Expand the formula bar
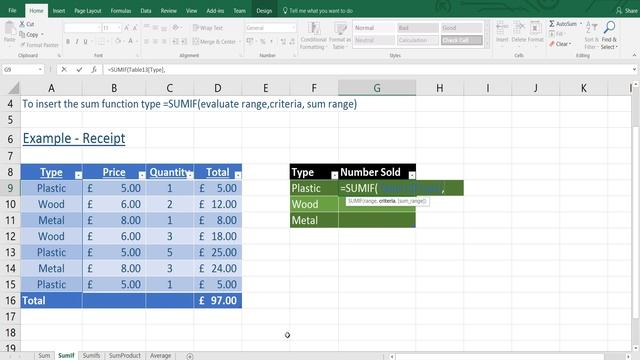640x360 pixels. 634,70
